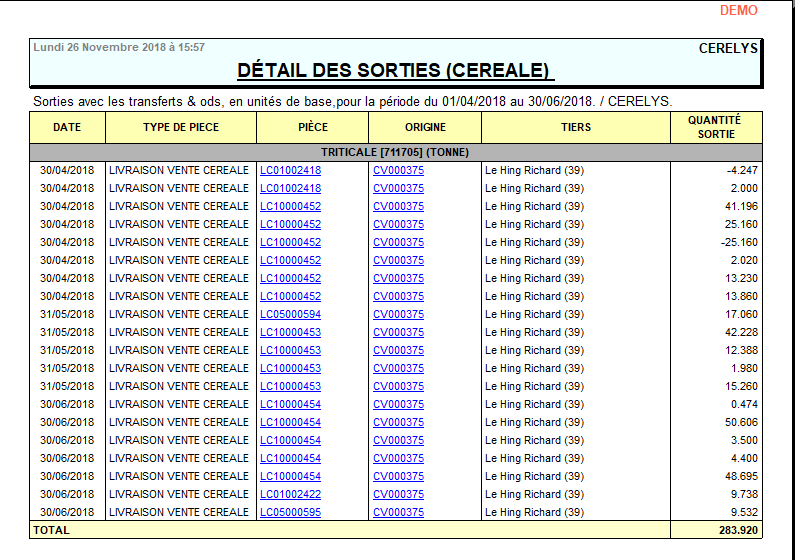Select the ORIGINE column header
Image resolution: width=795 pixels, height=560 pixels.
click(x=425, y=127)
